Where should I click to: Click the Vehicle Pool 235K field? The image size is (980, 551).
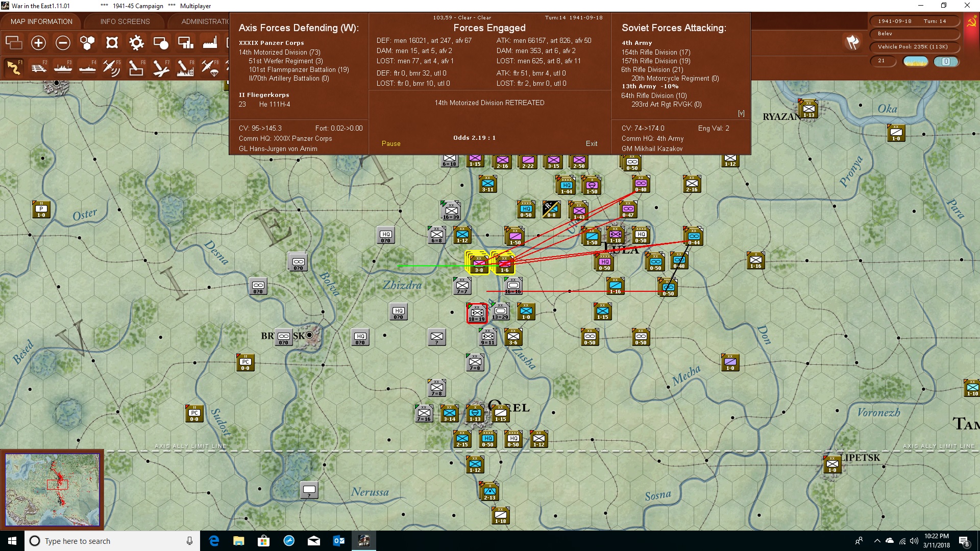(914, 47)
